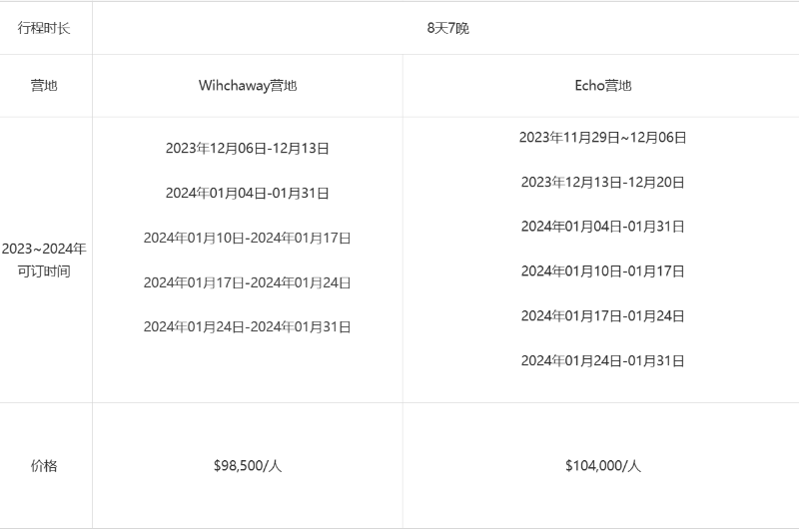Select Echo date 2024年01月17日-01月24日
Screen dimensions: 799x532
point(603,316)
